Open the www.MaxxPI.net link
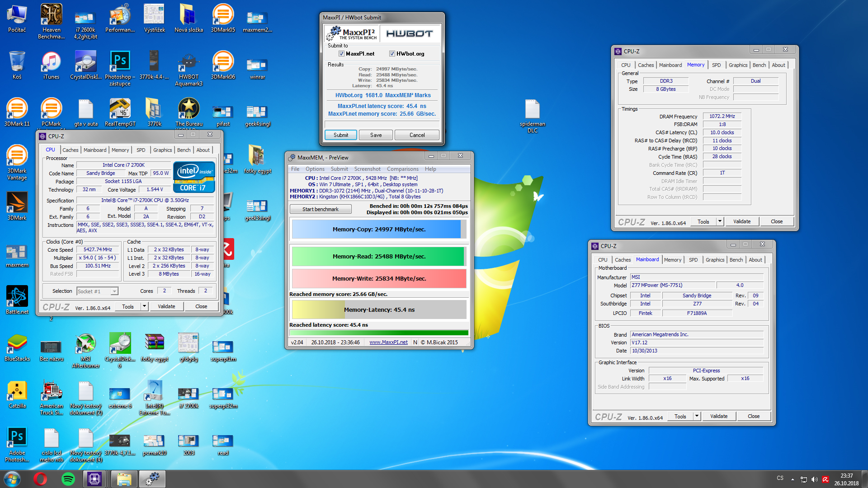This screenshot has width=868, height=488. pyautogui.click(x=388, y=343)
